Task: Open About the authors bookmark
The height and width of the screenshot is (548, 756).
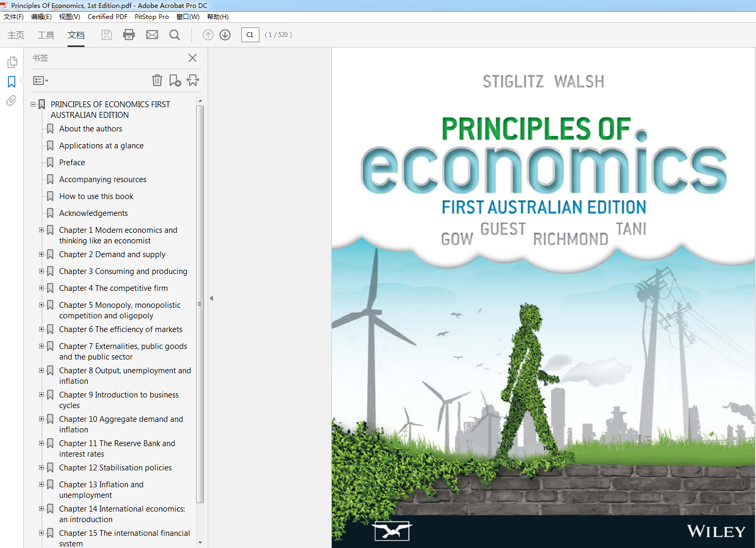Action: pos(90,129)
